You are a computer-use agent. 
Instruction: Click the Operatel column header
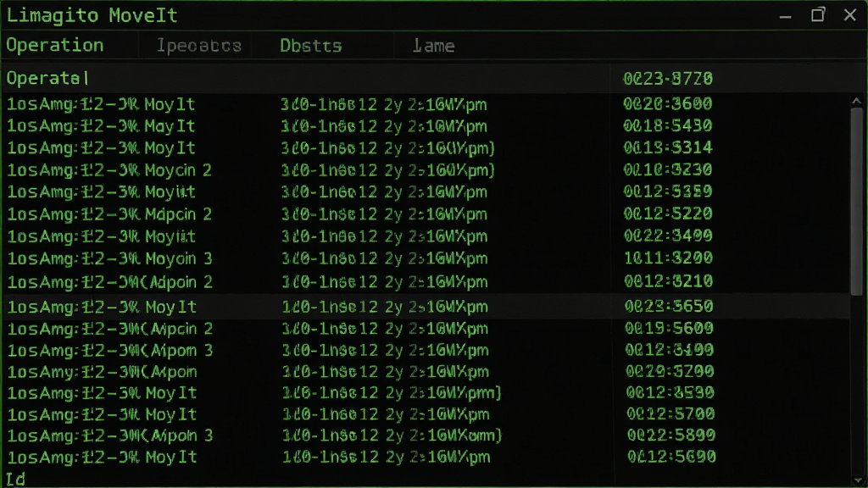[x=47, y=79]
